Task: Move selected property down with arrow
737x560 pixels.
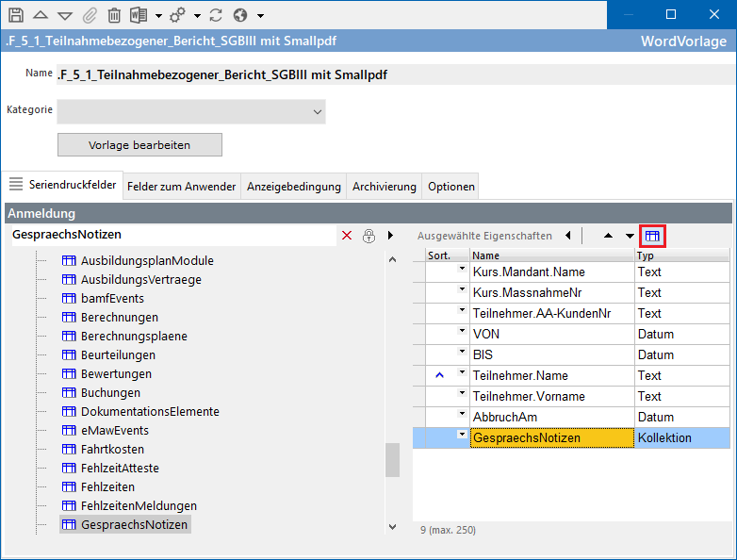Action: [630, 236]
